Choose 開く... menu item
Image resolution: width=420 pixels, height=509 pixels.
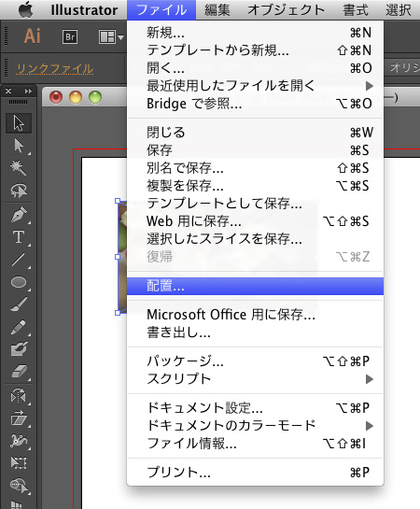click(255, 68)
